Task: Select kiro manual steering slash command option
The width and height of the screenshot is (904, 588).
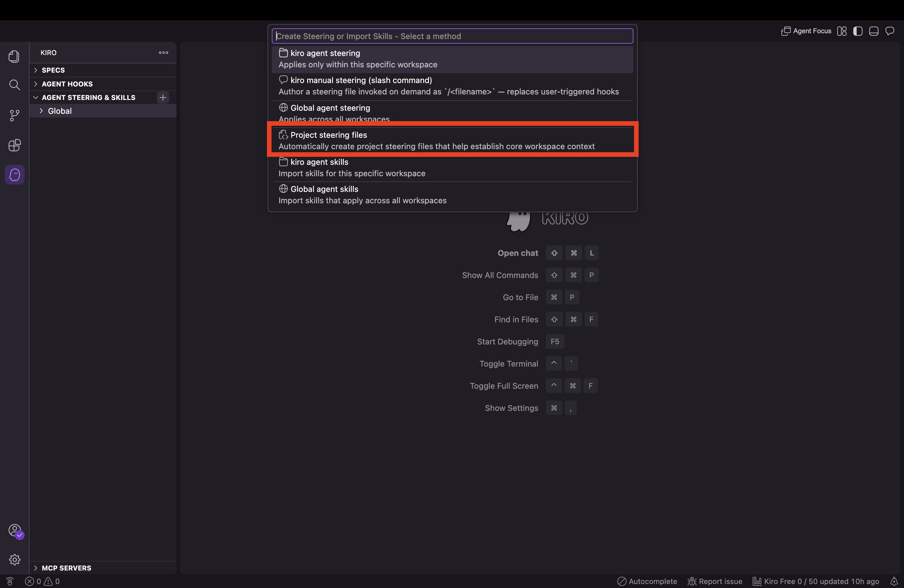Action: [452, 86]
